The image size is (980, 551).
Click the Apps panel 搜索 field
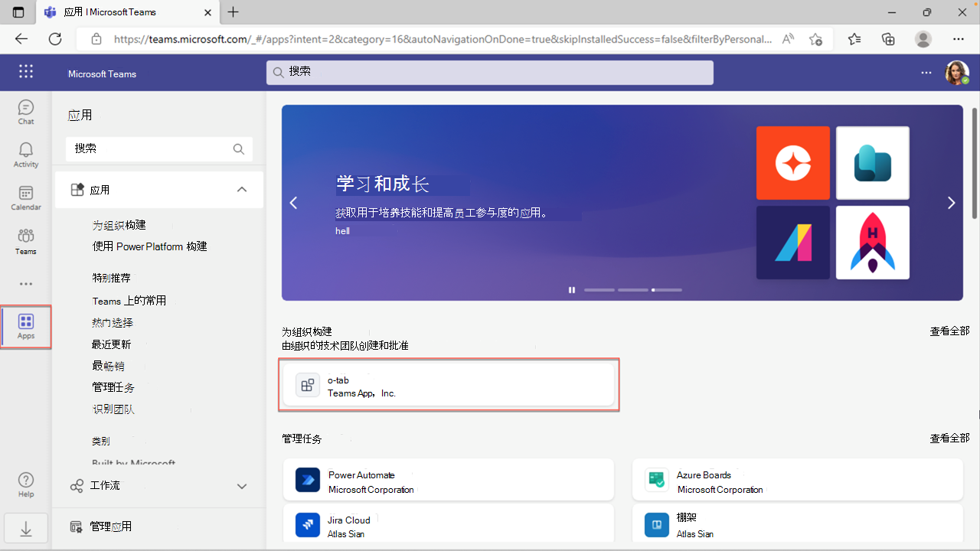point(159,148)
